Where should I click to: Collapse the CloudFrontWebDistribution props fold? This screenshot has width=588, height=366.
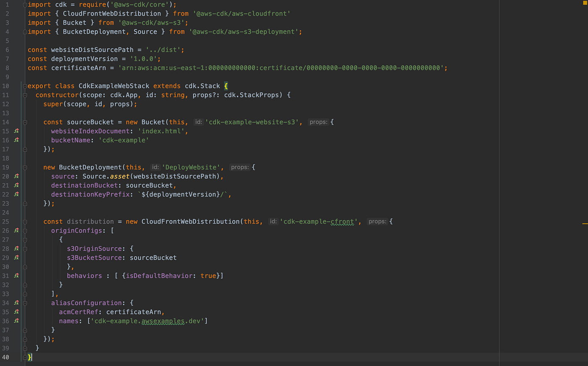(x=24, y=221)
